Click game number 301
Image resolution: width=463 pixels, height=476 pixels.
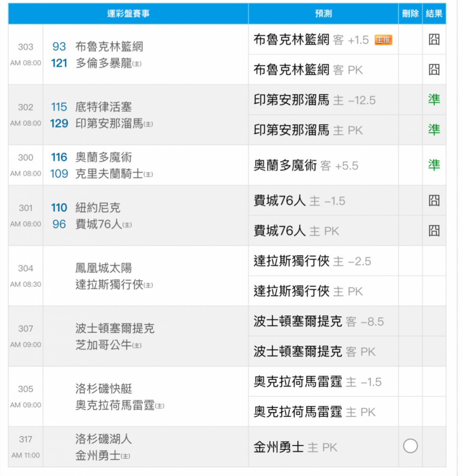pos(26,208)
